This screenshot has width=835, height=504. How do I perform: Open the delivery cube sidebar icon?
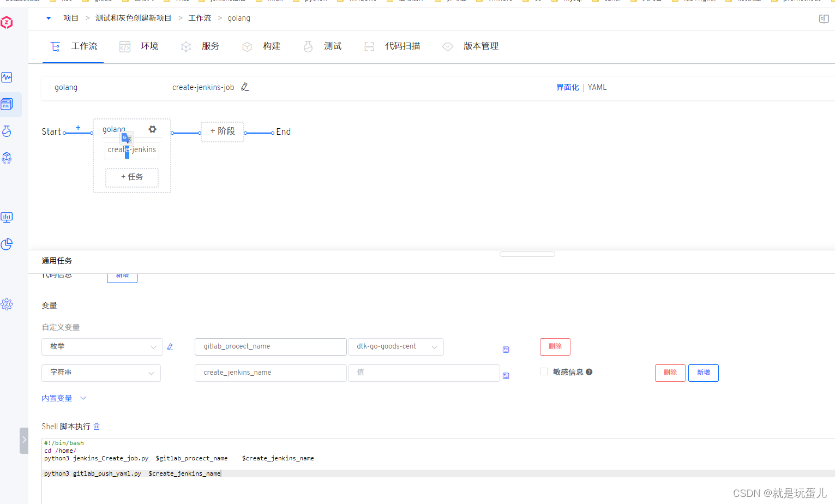pos(7,158)
